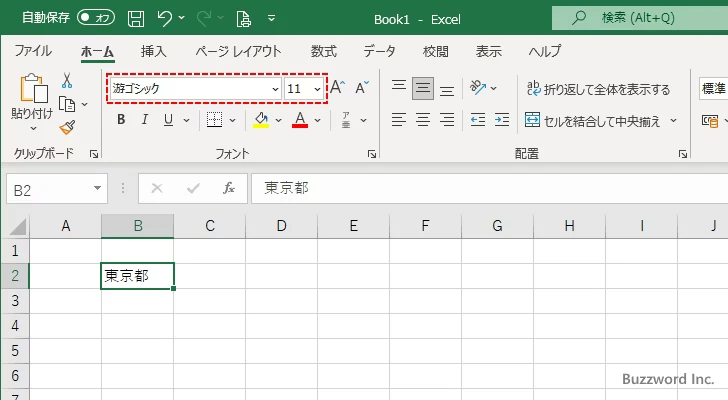Image resolution: width=728 pixels, height=400 pixels.
Task: Open the ファイル tab
Action: point(33,51)
